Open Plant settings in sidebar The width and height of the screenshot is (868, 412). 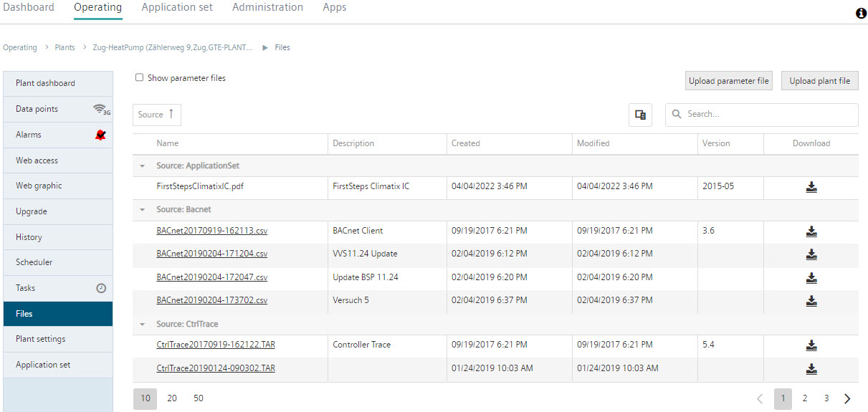pos(58,339)
